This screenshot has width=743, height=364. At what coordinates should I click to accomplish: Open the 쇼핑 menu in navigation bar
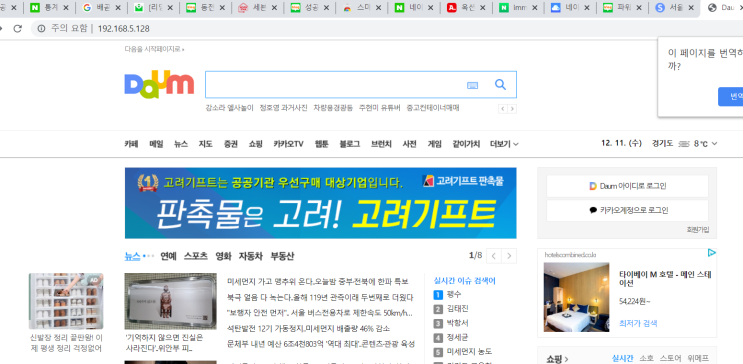pos(255,144)
